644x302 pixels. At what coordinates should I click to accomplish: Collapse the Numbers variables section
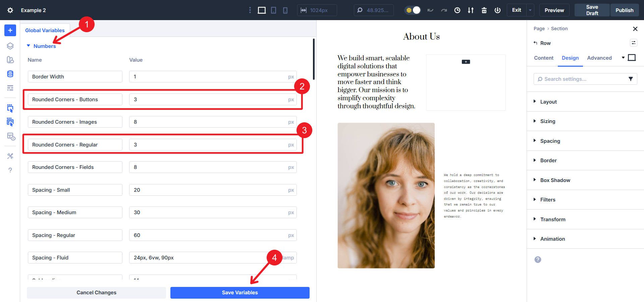(x=28, y=46)
